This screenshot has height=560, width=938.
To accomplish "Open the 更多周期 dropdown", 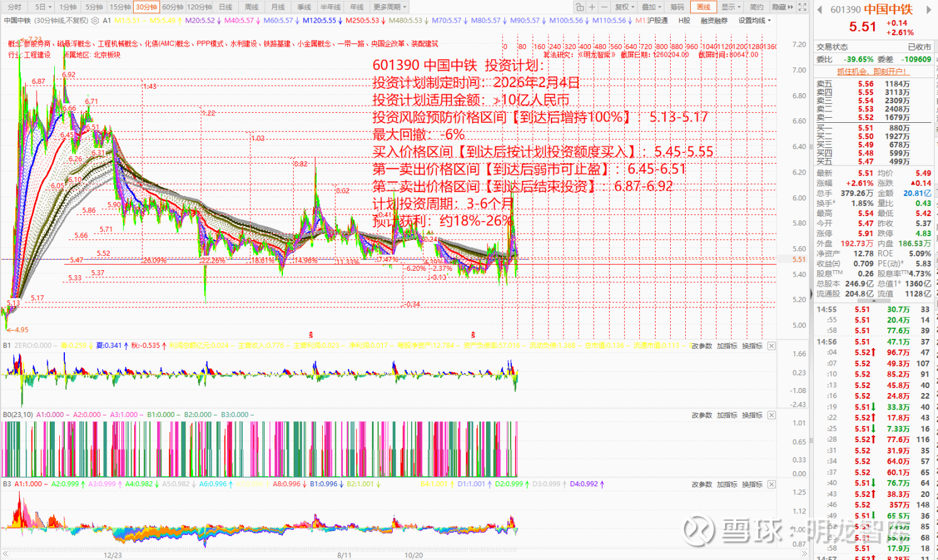I will [390, 7].
